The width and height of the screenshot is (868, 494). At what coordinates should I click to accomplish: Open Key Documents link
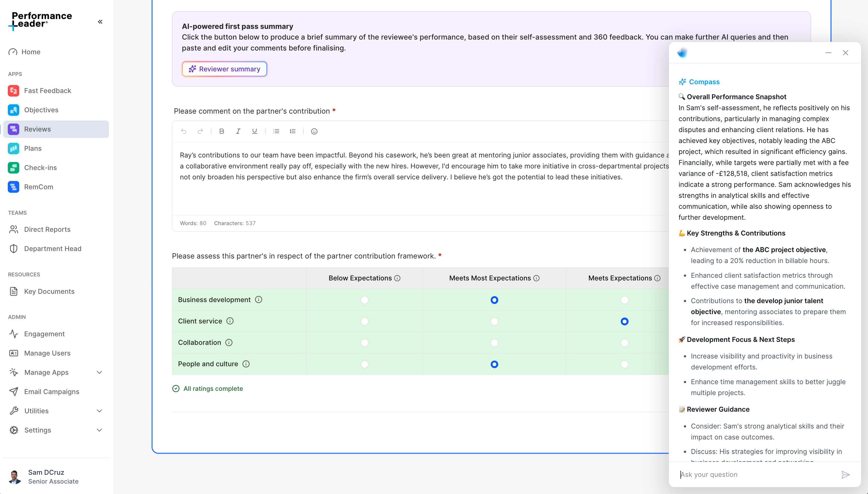[x=49, y=291]
